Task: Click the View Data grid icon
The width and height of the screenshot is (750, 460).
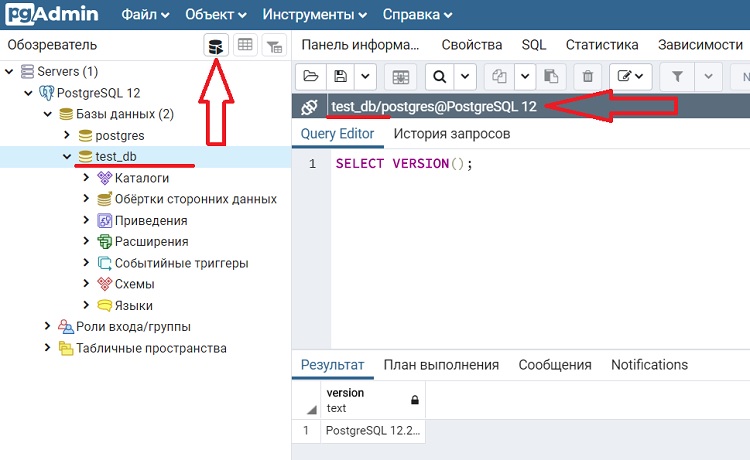Action: click(x=245, y=45)
